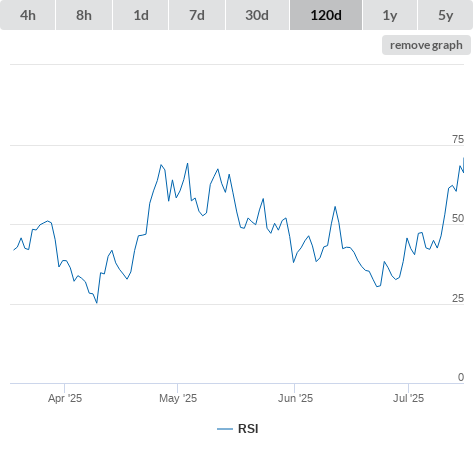474x455 pixels.
Task: Click the Apr '25 axis label
Action: tap(65, 398)
